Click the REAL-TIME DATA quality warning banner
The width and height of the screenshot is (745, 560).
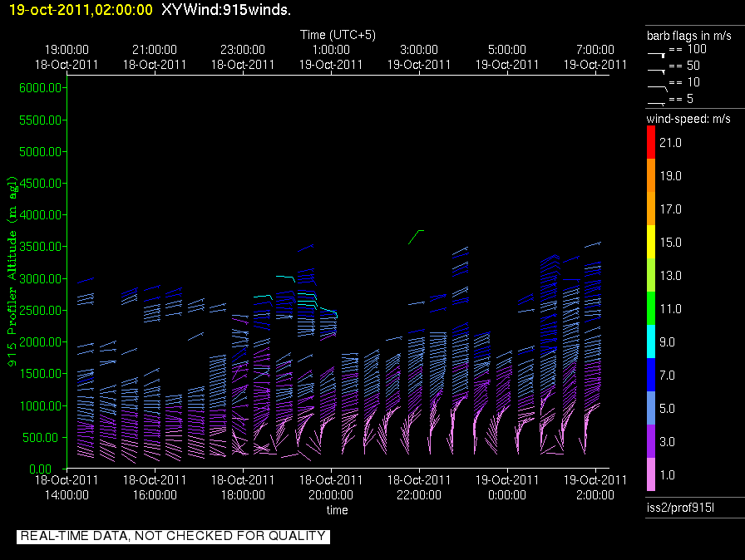coord(174,536)
